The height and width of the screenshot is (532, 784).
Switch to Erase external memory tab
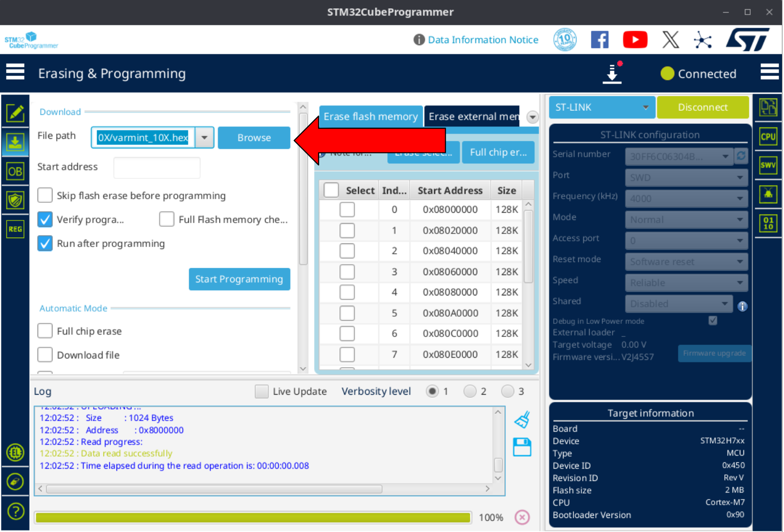473,116
